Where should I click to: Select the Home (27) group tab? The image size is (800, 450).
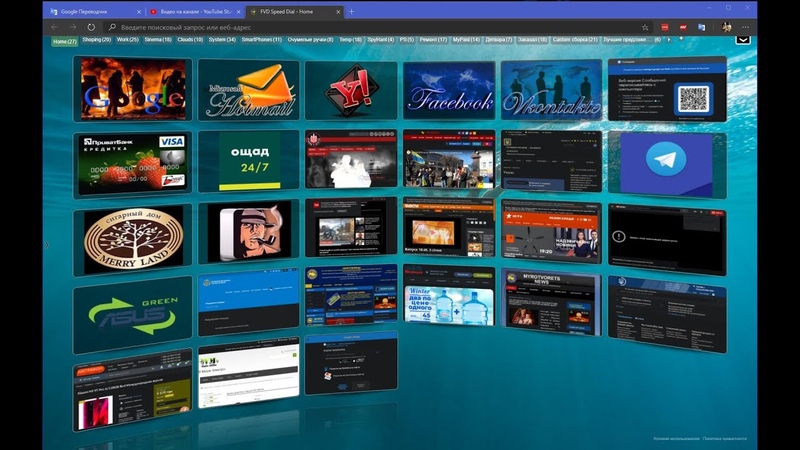coord(64,41)
